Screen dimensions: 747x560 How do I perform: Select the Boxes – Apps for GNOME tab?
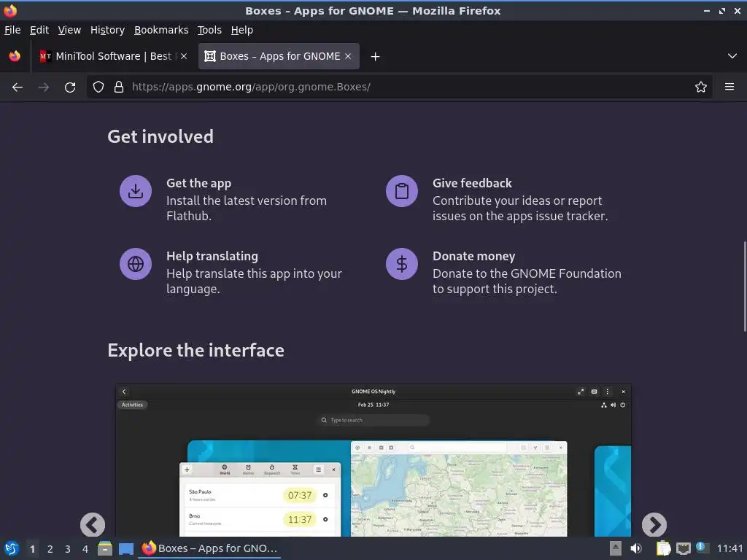coord(279,56)
